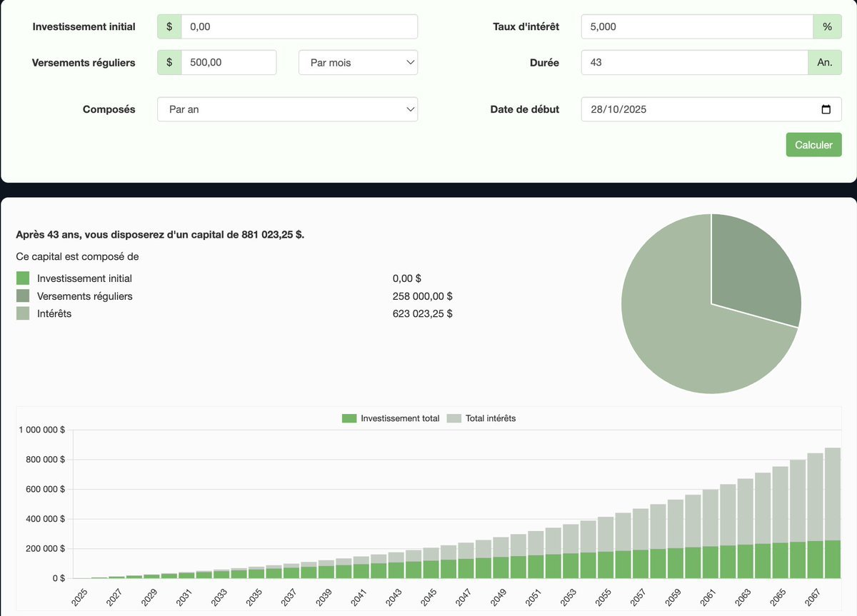Expand the Par mois dropdown chevron arrow

(410, 62)
